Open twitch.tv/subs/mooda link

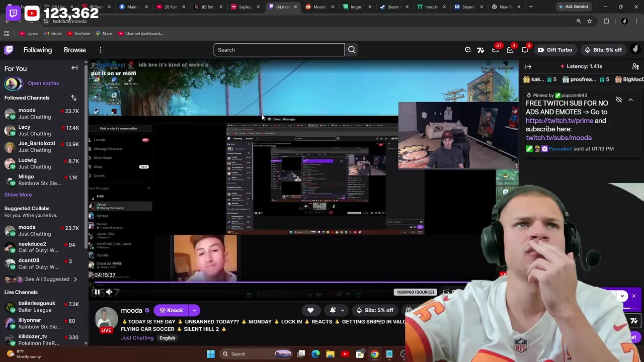[x=558, y=138]
